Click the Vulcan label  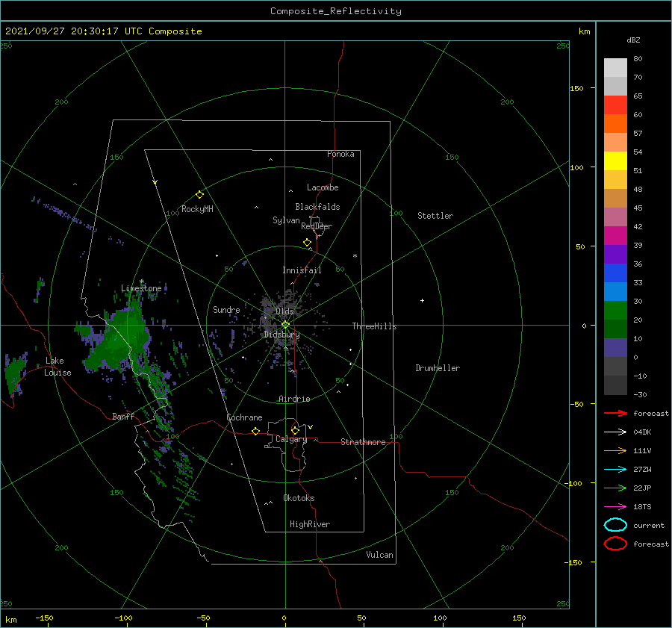[x=380, y=555]
